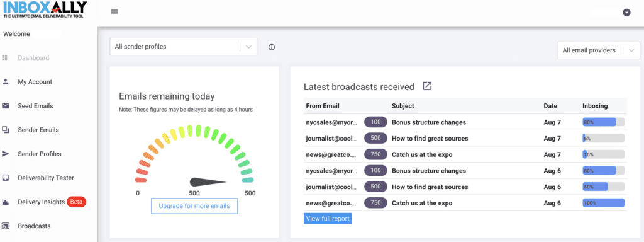Click Bonus structure changes subject, Aug 6
Screen dimensions: 644x242
pyautogui.click(x=429, y=171)
